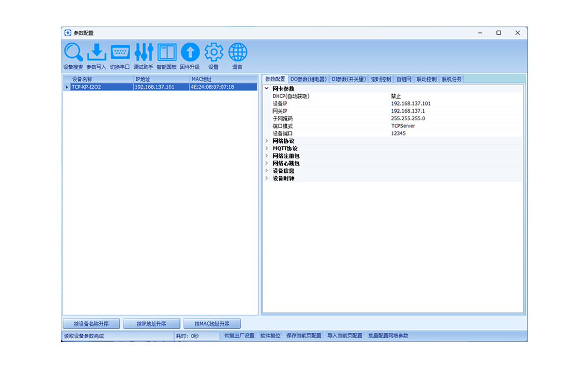Screen dimensions: 588x368
Task: Launch the 调试助手 sliders icon
Action: point(144,53)
